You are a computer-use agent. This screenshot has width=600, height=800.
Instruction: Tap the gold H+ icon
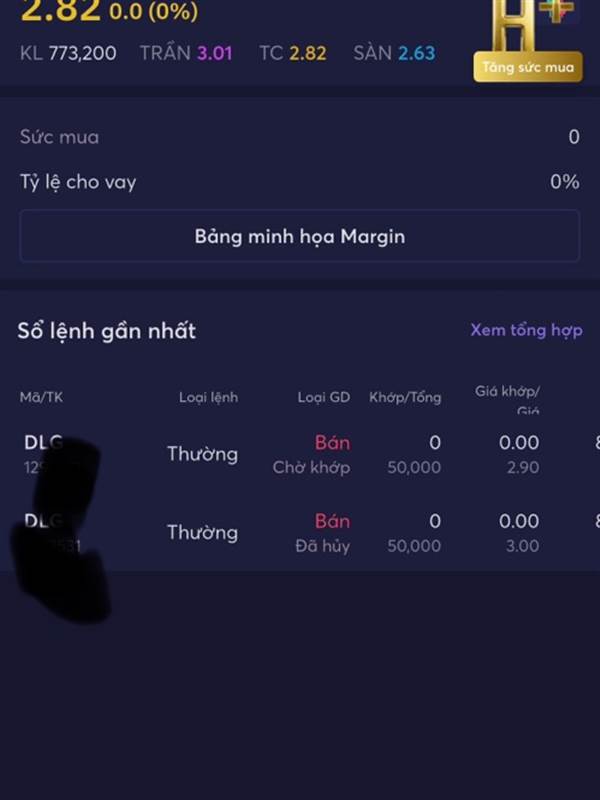click(532, 24)
